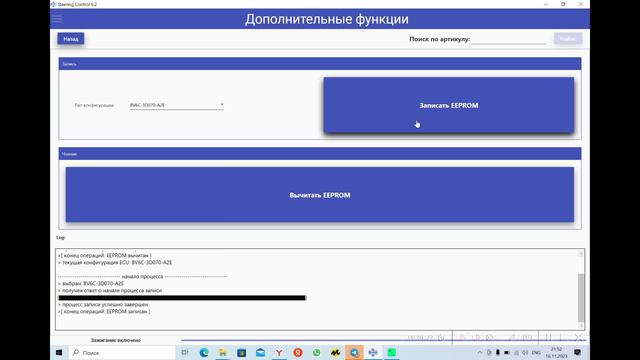Launch Microsoft Edge from the taskbar
Screen dimensions: 640x360
204,353
